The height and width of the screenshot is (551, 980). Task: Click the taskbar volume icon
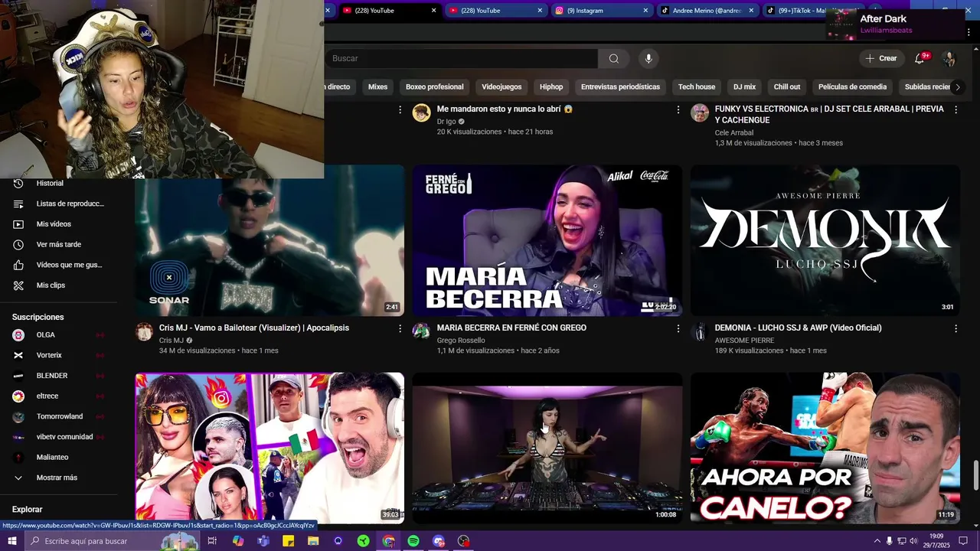[x=913, y=541]
